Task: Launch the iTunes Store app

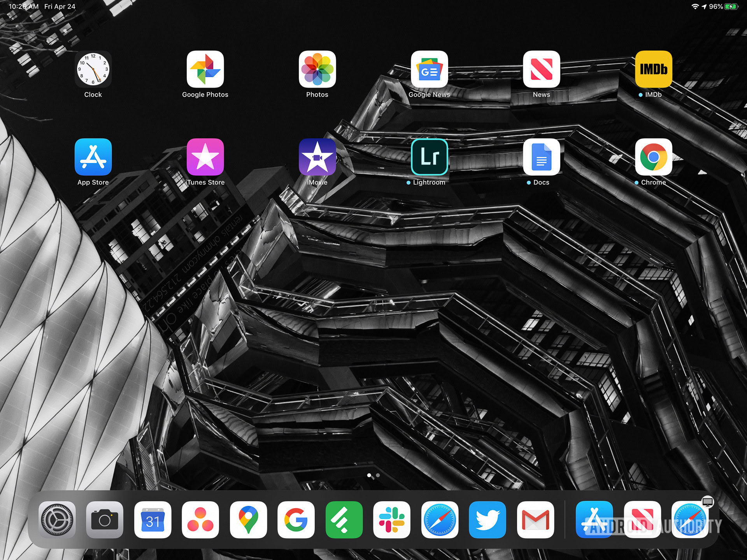Action: [205, 157]
